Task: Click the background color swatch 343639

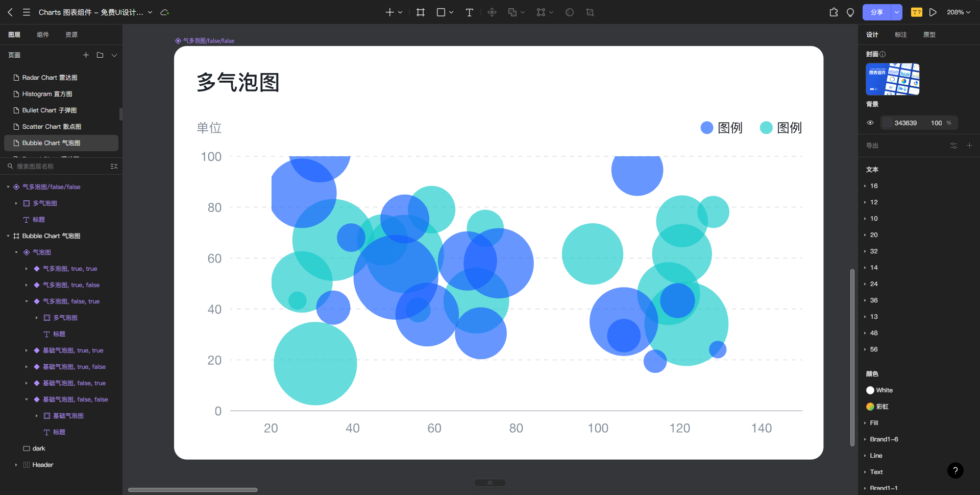Action: [888, 123]
